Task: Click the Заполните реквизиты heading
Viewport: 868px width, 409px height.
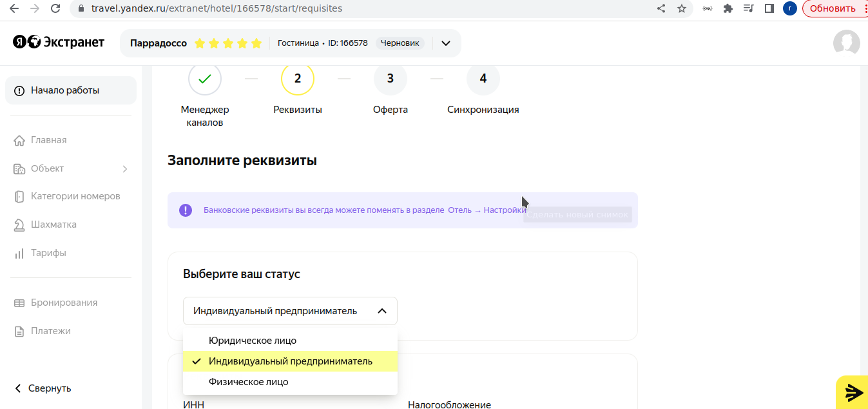Action: tap(242, 161)
